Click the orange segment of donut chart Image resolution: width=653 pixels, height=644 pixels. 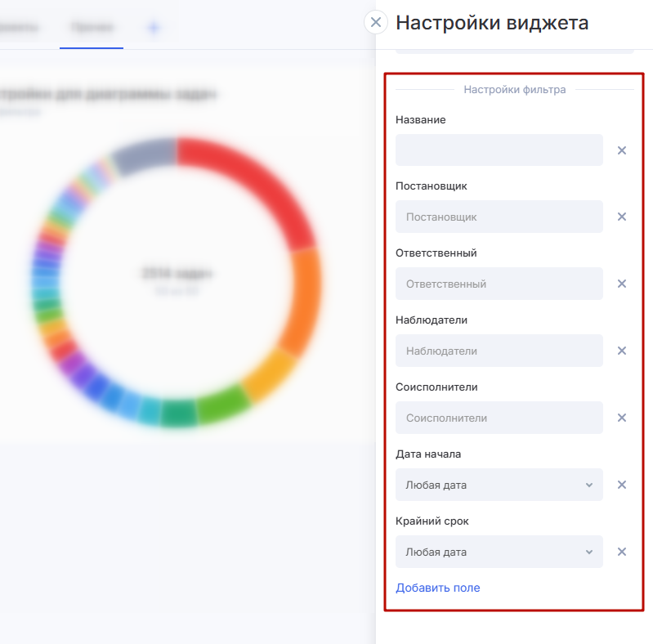[303, 298]
